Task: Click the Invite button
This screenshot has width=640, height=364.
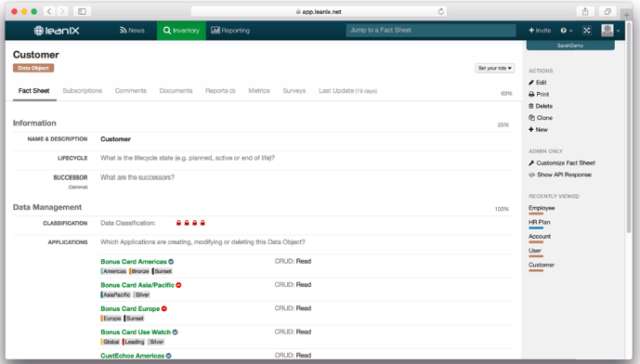Action: 540,31
